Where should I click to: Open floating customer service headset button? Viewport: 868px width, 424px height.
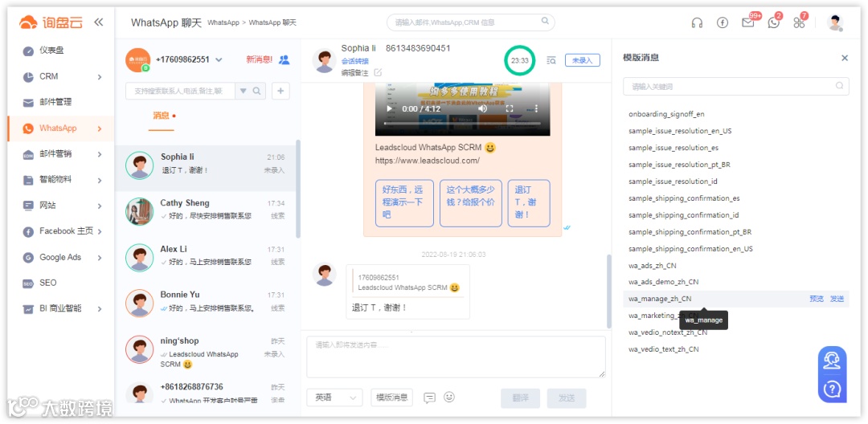[832, 361]
